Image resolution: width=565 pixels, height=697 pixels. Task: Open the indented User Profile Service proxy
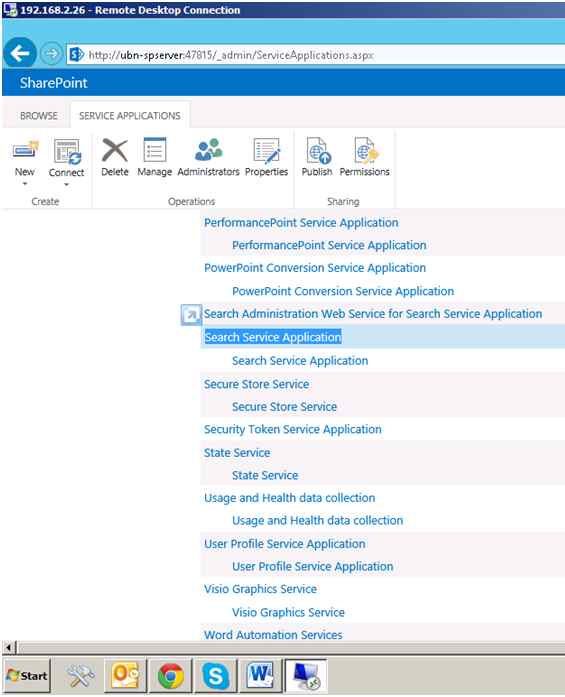(313, 566)
